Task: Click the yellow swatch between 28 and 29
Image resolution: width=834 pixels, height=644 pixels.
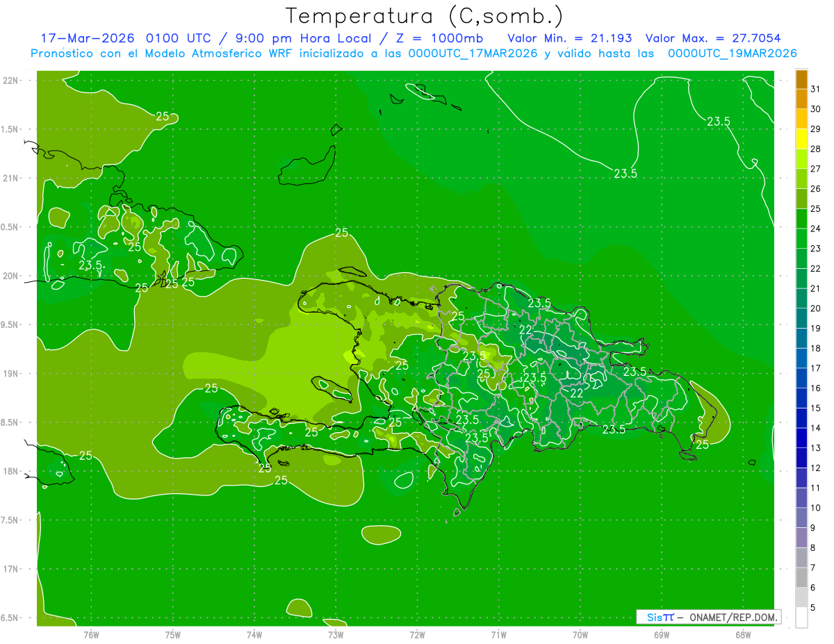Action: pos(801,140)
